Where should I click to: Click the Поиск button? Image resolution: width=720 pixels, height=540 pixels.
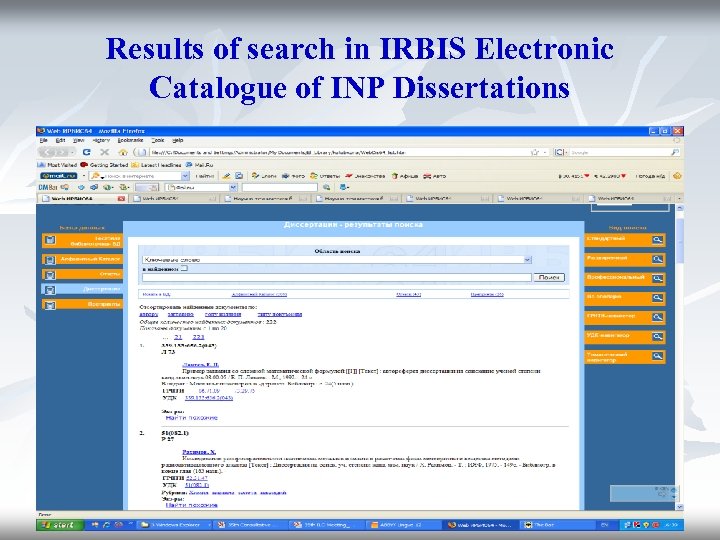(549, 277)
